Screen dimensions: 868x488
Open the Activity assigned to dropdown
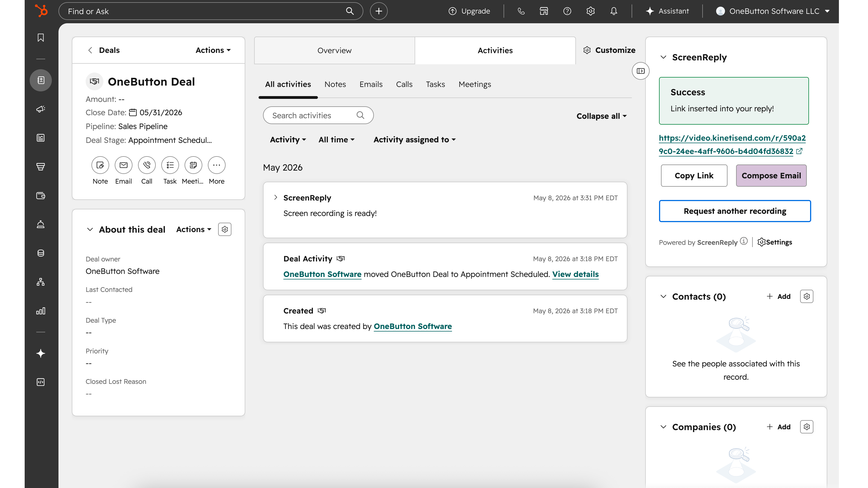tap(414, 139)
